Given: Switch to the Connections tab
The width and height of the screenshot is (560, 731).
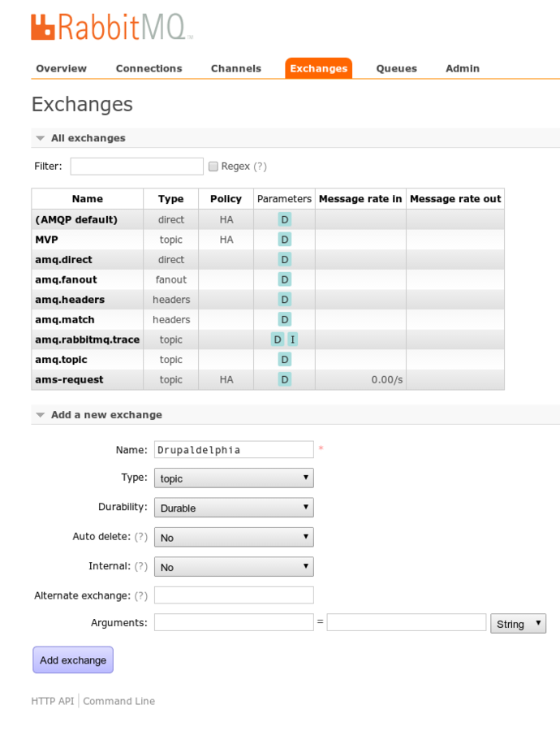Looking at the screenshot, I should (149, 68).
